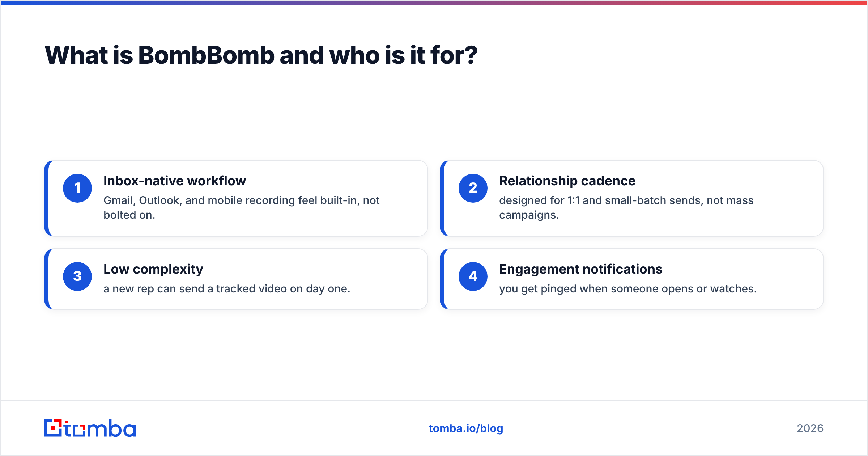Click the 2026 year label in footer
The width and height of the screenshot is (868, 456).
tap(810, 428)
